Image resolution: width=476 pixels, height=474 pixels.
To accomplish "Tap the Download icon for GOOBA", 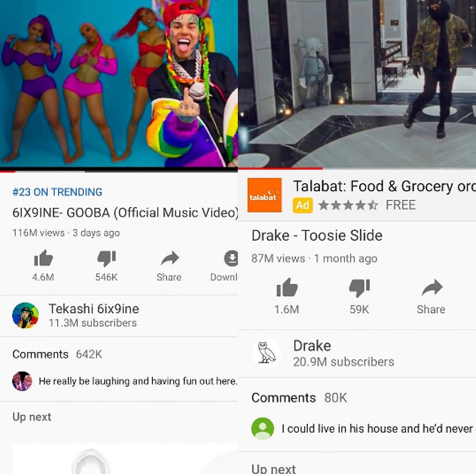I will [x=231, y=258].
